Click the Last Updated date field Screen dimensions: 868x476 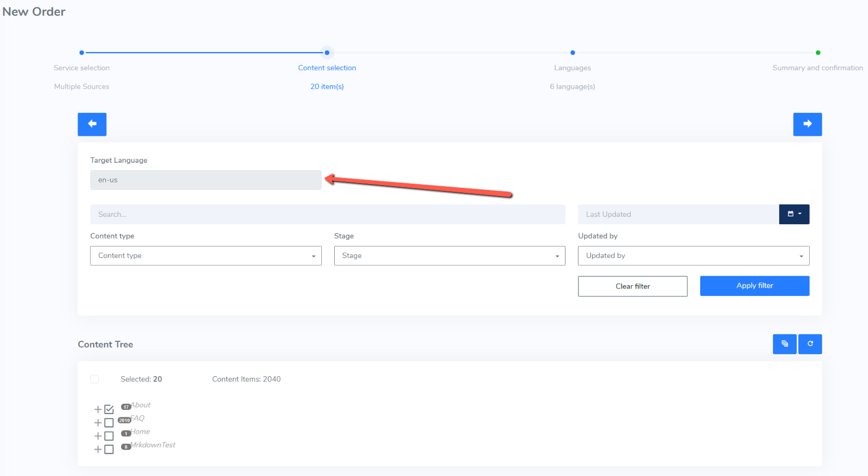(x=678, y=214)
